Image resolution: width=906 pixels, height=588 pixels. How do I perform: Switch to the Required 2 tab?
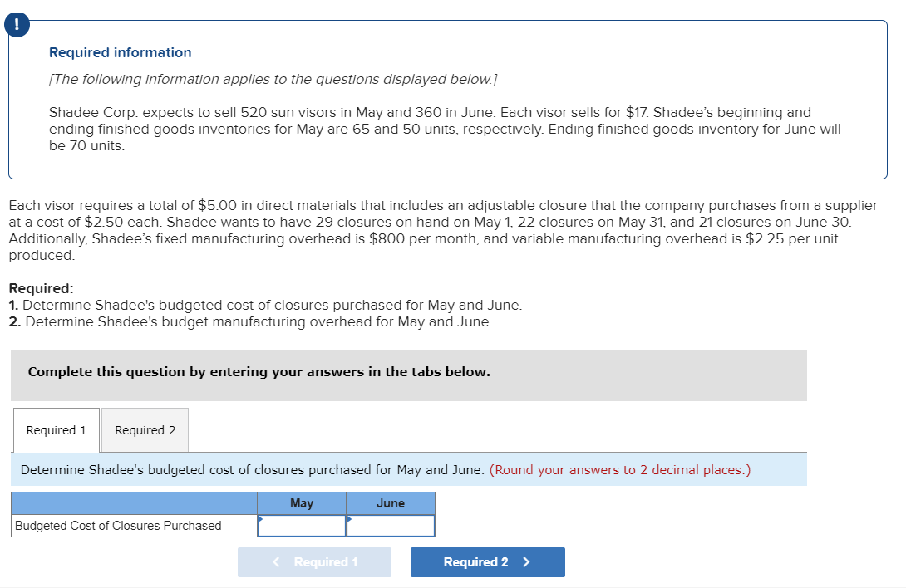(x=144, y=429)
